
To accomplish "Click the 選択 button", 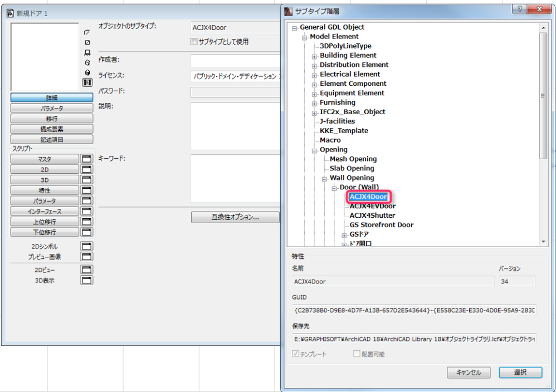I will 520,372.
